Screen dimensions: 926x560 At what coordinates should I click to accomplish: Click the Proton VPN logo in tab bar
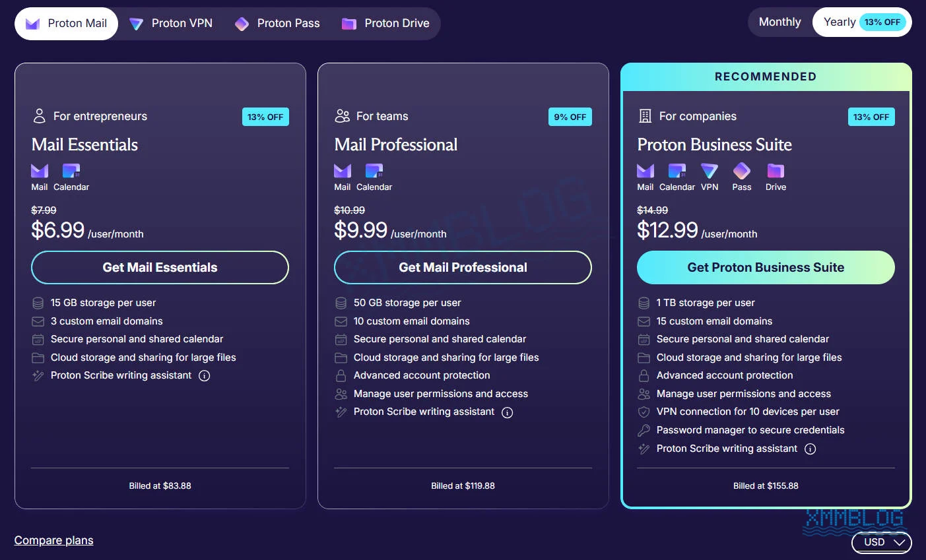pyautogui.click(x=136, y=24)
